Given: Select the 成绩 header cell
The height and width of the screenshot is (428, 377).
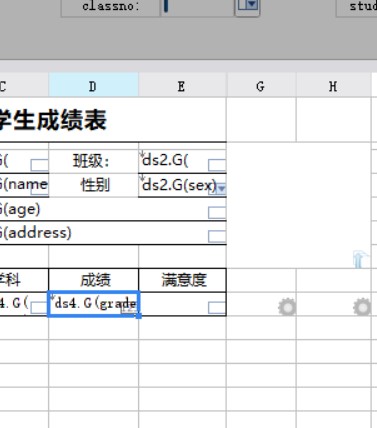Looking at the screenshot, I should pos(94,280).
